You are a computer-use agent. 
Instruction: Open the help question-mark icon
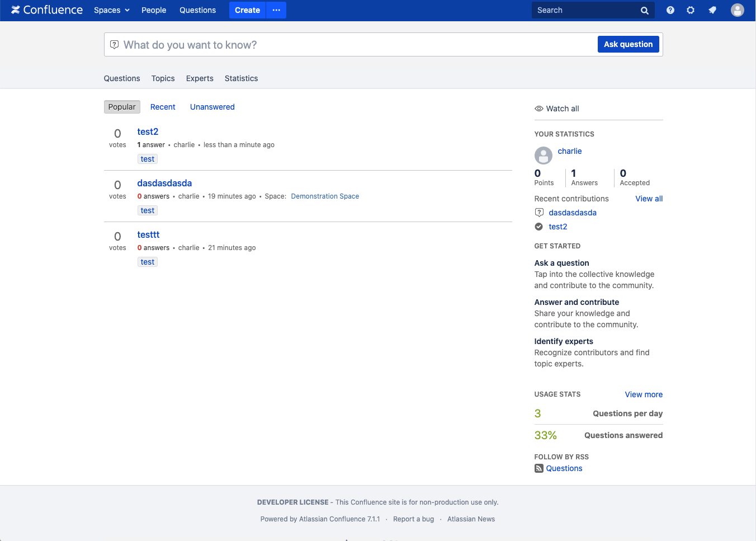point(670,10)
